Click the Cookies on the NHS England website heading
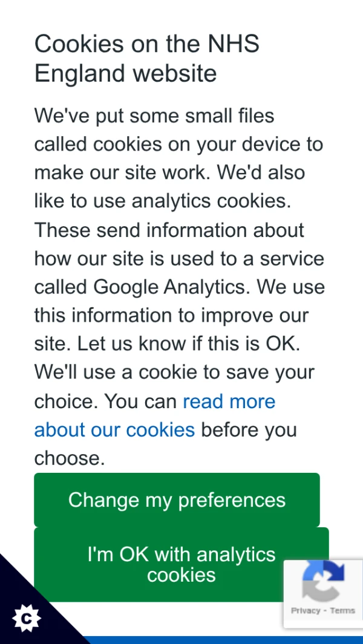 (147, 59)
